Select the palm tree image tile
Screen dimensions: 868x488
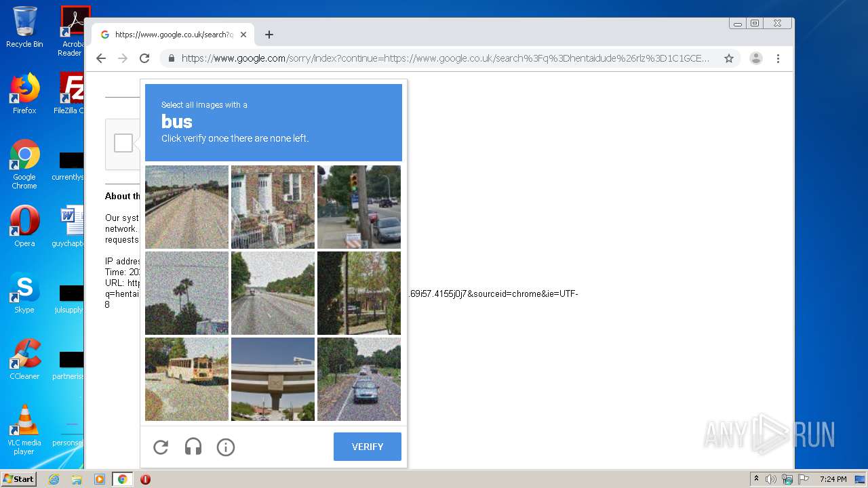coord(186,293)
